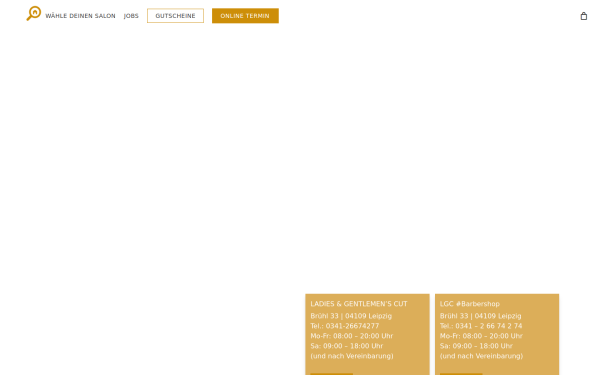Click Sa hours in LGC #Barbershop card
600x375 pixels.
[x=476, y=346]
